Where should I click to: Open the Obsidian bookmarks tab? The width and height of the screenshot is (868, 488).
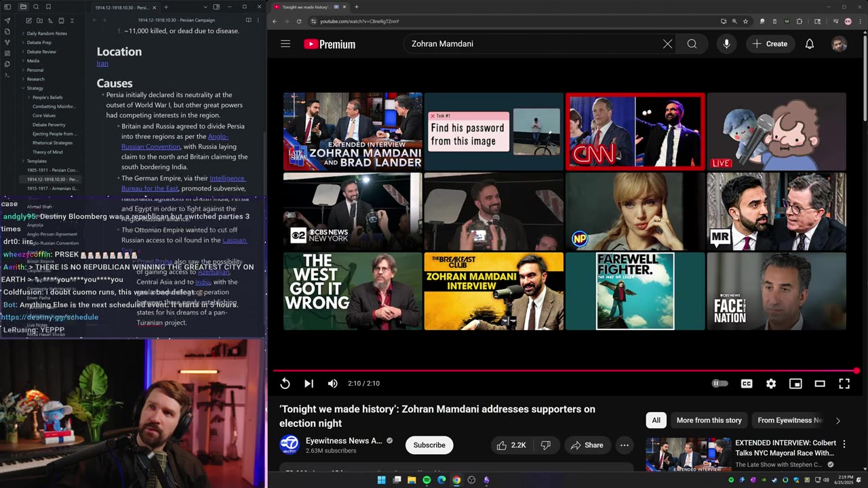tap(48, 7)
